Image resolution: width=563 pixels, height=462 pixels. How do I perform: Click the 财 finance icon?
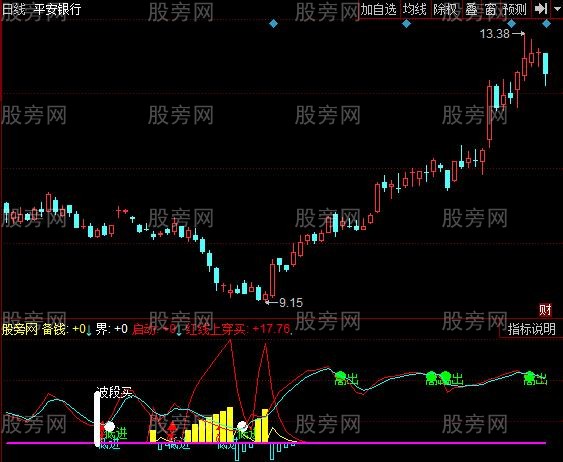(545, 310)
